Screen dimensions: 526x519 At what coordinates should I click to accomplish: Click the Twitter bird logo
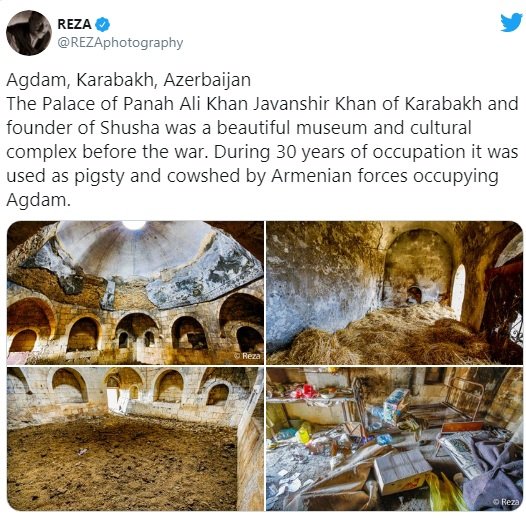[511, 22]
